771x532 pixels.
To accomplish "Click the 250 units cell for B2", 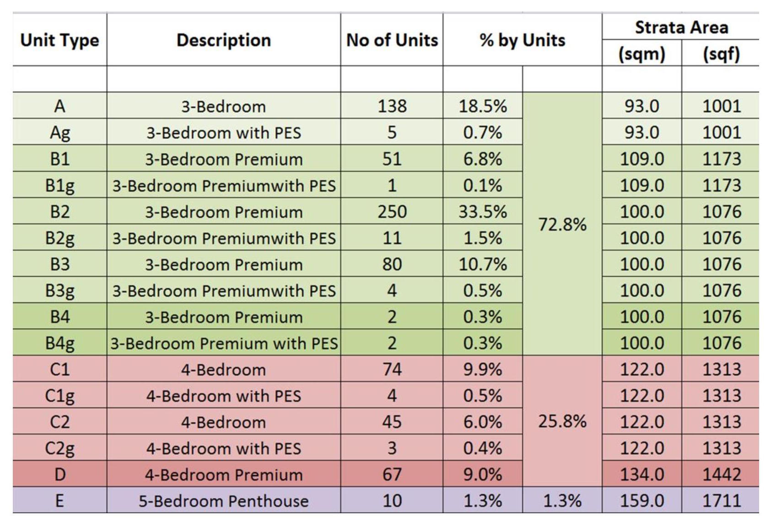I will point(392,211).
